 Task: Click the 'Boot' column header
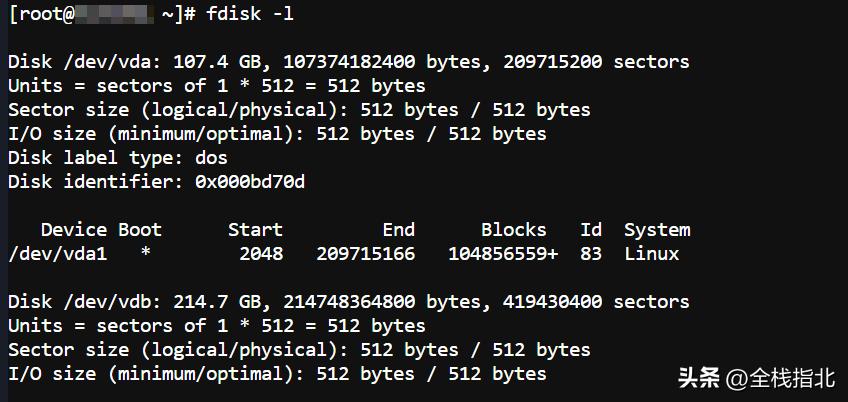(140, 230)
